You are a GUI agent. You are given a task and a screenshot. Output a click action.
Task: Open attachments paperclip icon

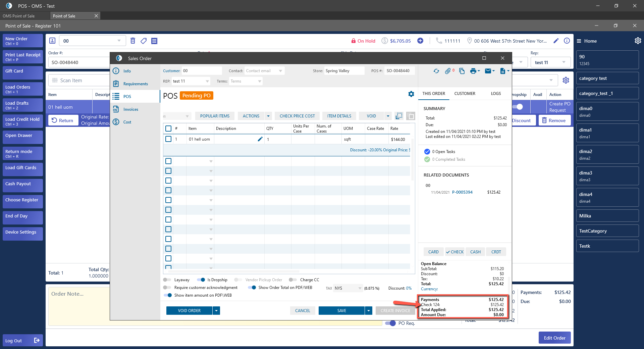click(x=448, y=71)
